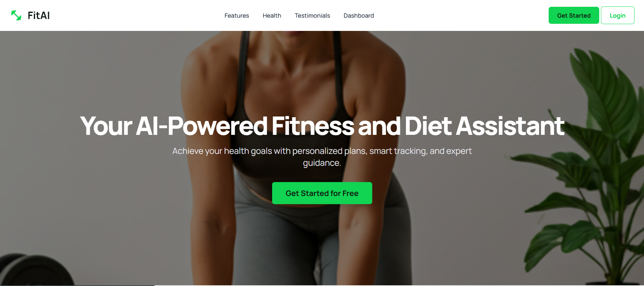Click the word Diet in the headline
This screenshot has width=644, height=286.
click(428, 126)
